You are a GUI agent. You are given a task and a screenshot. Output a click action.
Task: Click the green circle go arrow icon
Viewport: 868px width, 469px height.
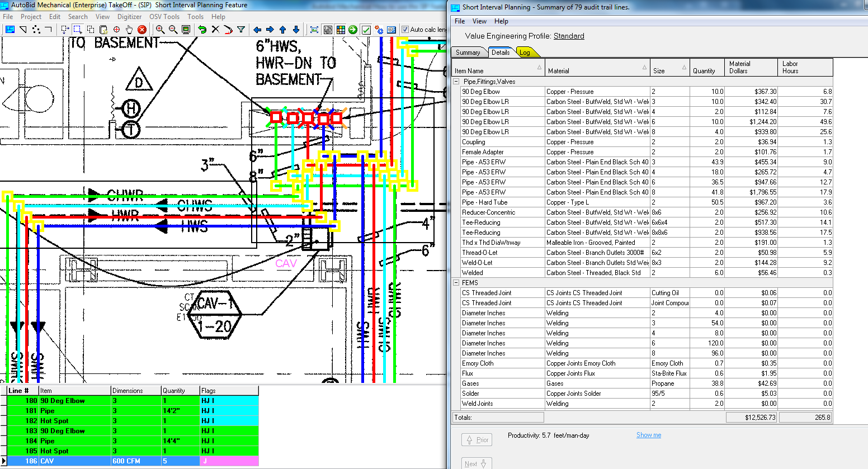tap(353, 30)
